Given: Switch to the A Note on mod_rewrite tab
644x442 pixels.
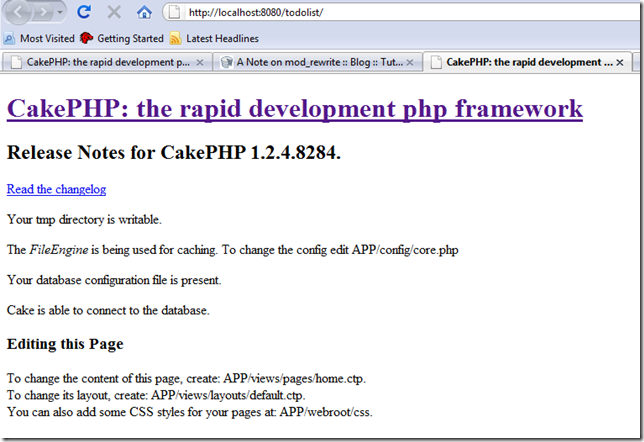Looking at the screenshot, I should (x=317, y=62).
